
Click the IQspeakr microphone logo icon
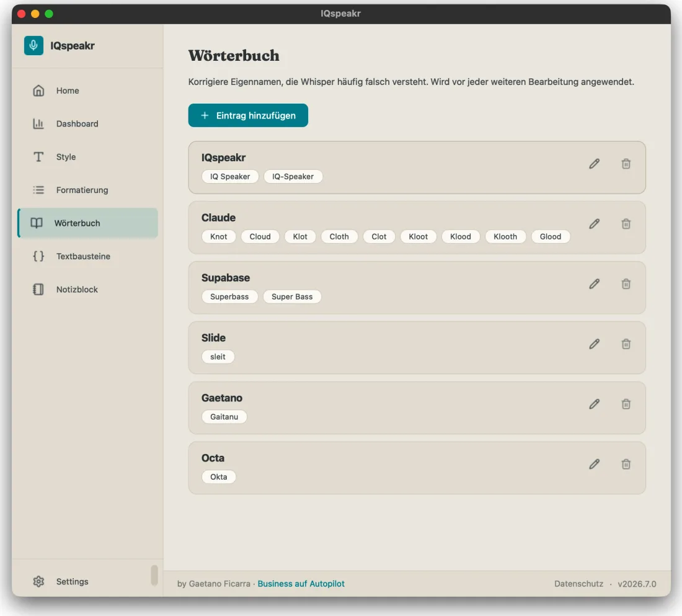click(x=33, y=46)
